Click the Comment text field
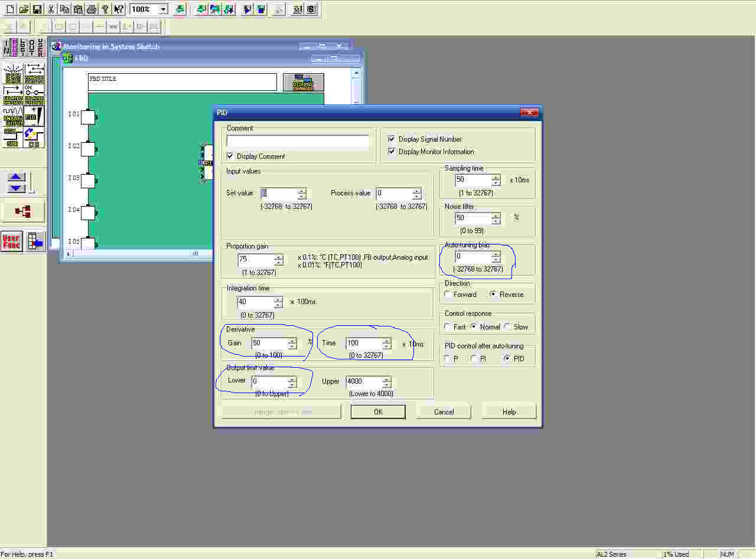The height and width of the screenshot is (559, 756). click(x=298, y=141)
